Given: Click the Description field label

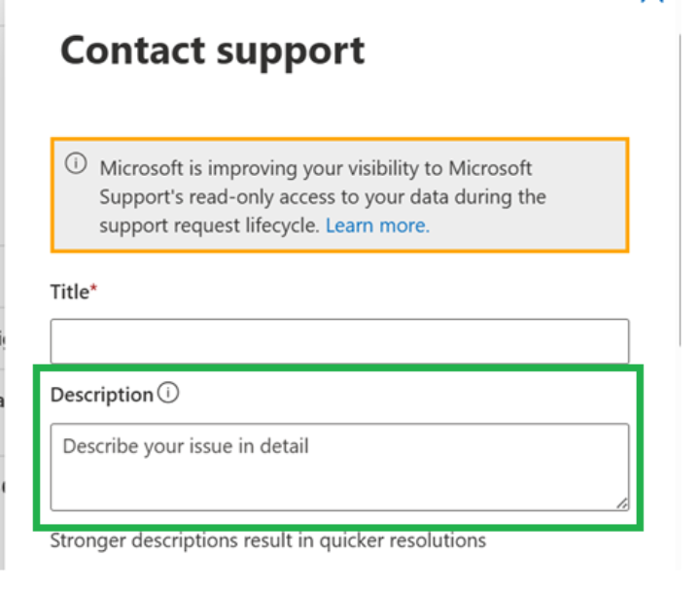Looking at the screenshot, I should pos(102,395).
